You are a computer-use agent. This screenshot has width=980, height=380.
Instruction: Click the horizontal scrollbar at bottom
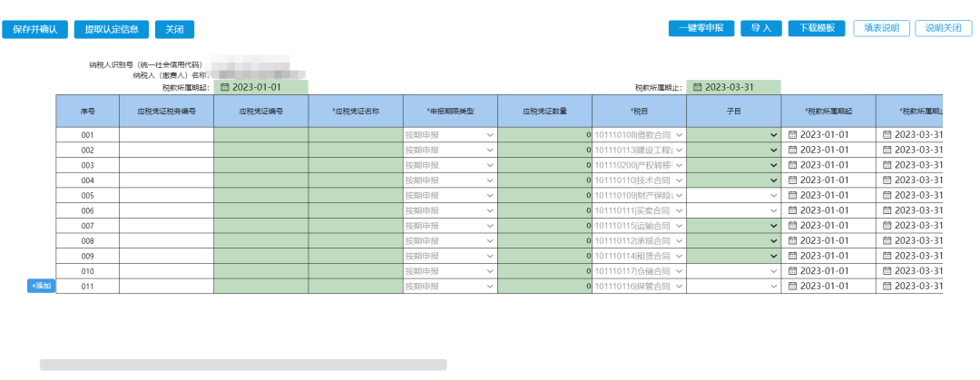(x=243, y=365)
